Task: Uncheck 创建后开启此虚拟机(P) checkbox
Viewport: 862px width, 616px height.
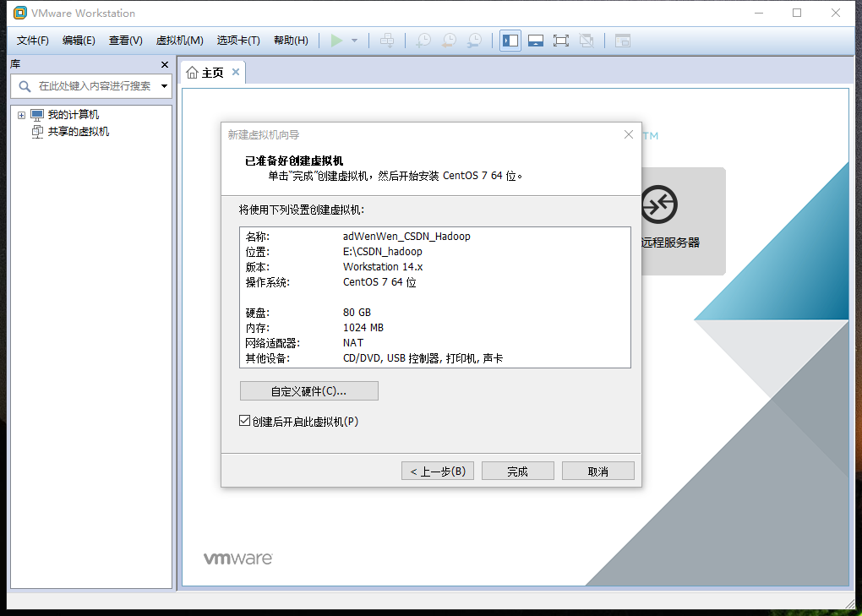Action: pyautogui.click(x=244, y=421)
